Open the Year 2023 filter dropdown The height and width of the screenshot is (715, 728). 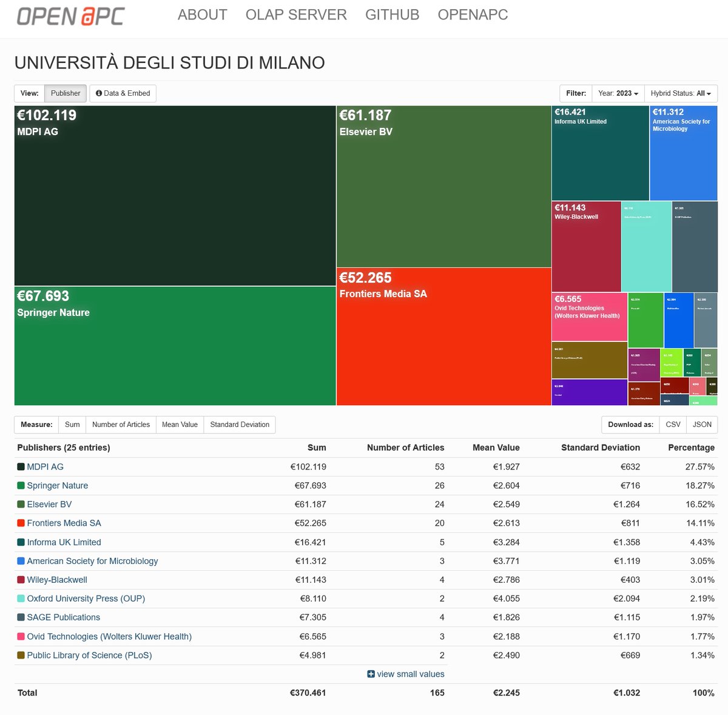(x=618, y=93)
